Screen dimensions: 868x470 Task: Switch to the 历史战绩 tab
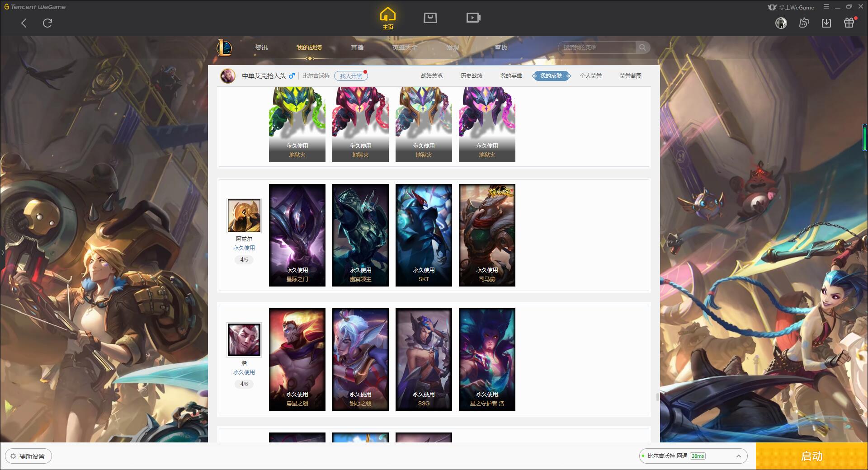pyautogui.click(x=472, y=76)
